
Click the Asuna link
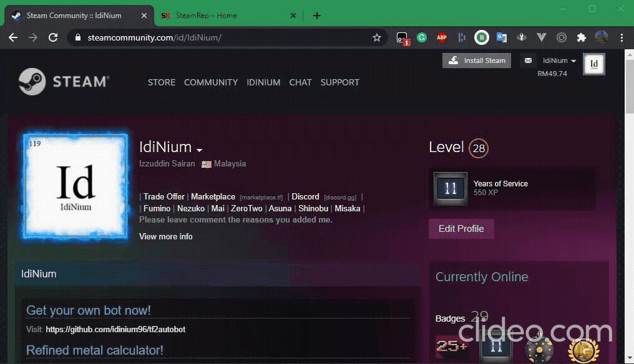pos(280,208)
